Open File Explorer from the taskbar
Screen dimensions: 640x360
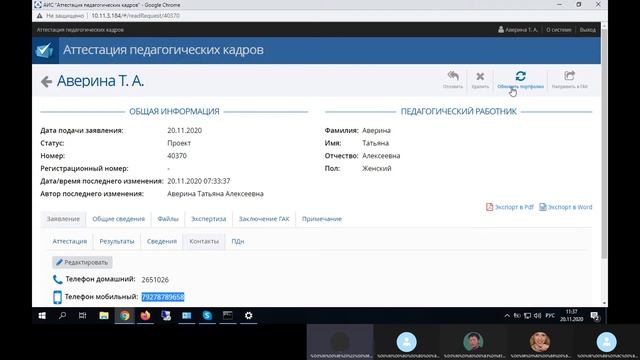click(104, 316)
